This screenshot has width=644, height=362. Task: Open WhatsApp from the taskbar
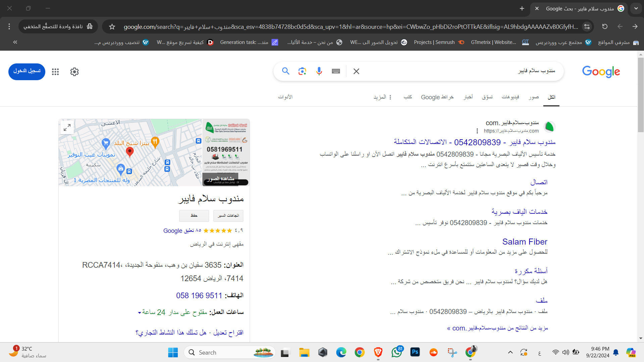pos(396,352)
